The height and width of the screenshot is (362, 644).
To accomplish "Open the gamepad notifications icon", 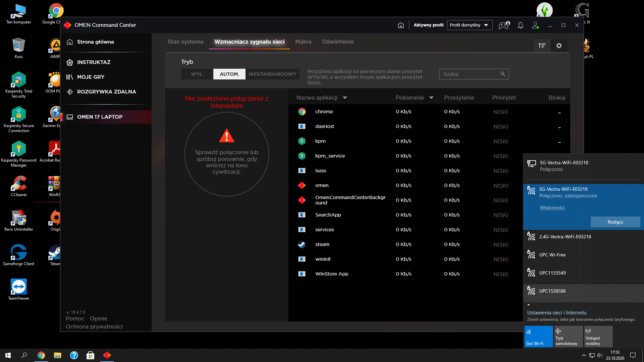I will click(504, 25).
